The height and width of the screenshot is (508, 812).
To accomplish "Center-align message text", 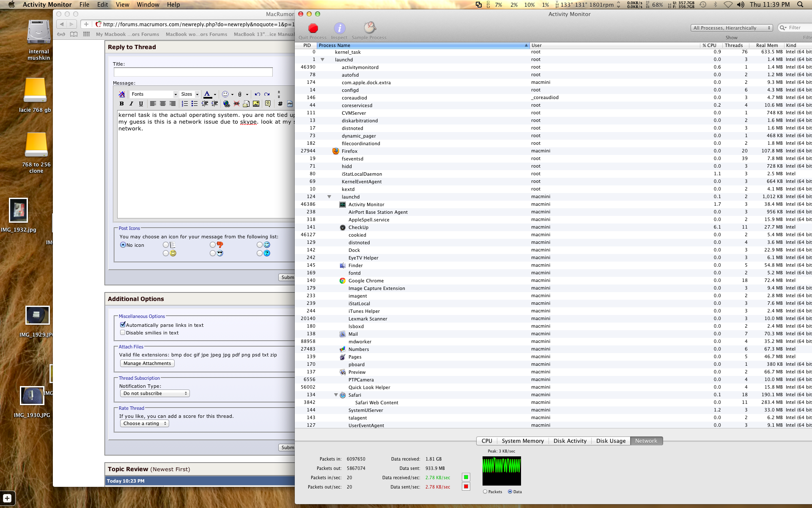I will click(x=163, y=104).
